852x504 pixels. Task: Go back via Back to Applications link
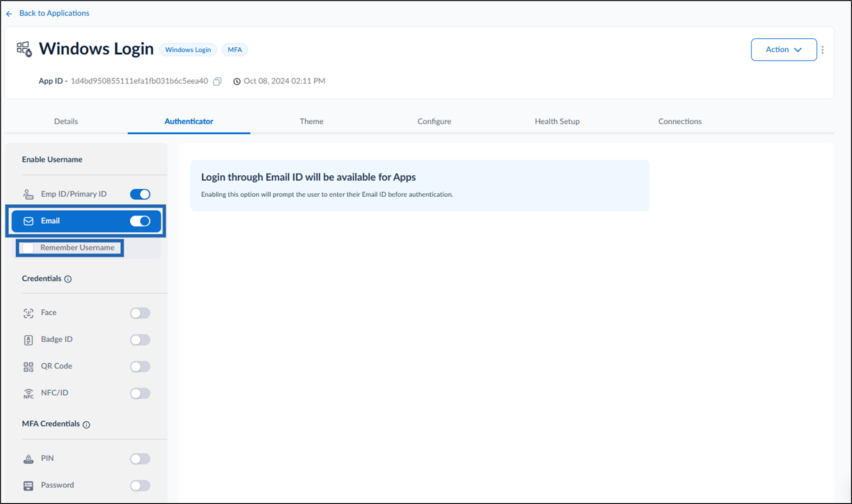click(x=54, y=13)
